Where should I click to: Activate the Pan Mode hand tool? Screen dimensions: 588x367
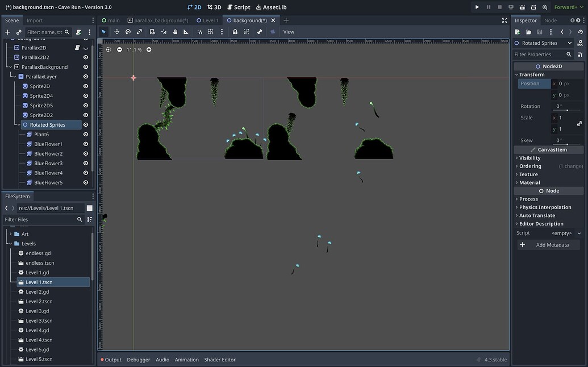click(x=175, y=32)
